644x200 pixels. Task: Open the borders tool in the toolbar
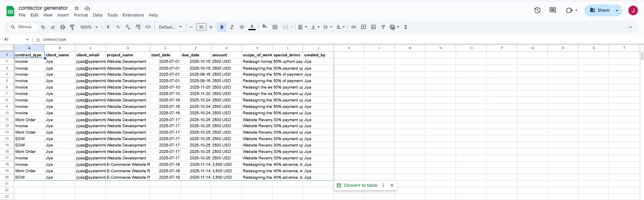point(275,27)
